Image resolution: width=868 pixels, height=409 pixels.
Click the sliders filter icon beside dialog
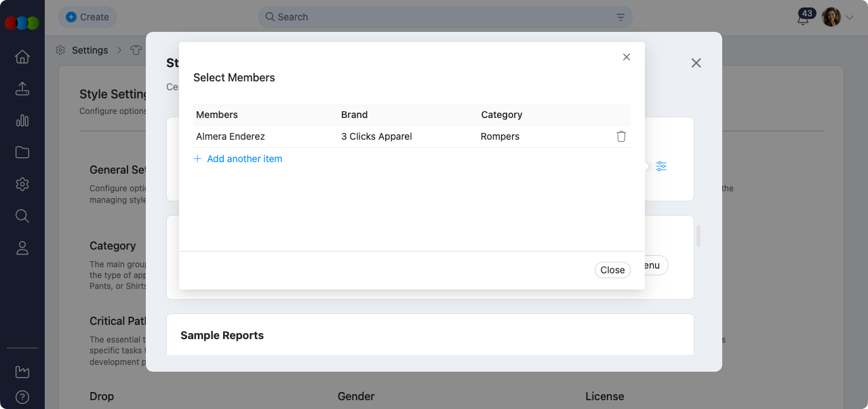(661, 166)
